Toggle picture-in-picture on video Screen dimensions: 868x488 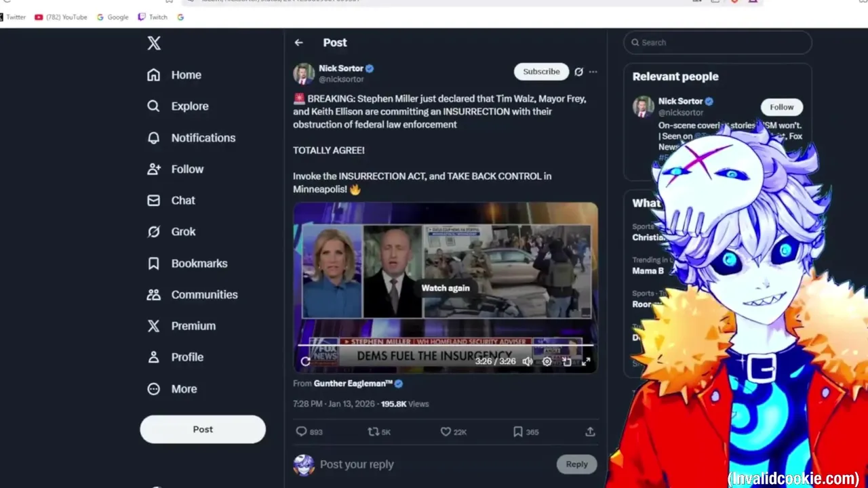point(566,361)
